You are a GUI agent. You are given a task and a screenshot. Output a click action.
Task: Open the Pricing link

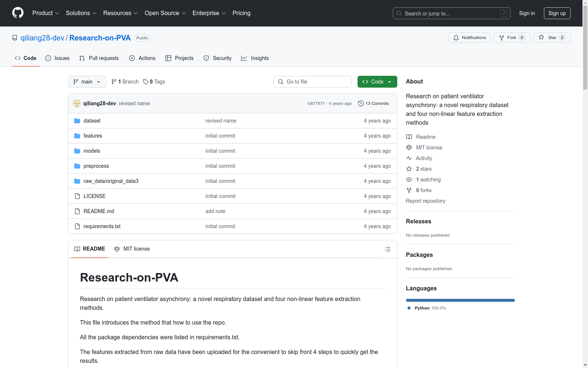(241, 13)
